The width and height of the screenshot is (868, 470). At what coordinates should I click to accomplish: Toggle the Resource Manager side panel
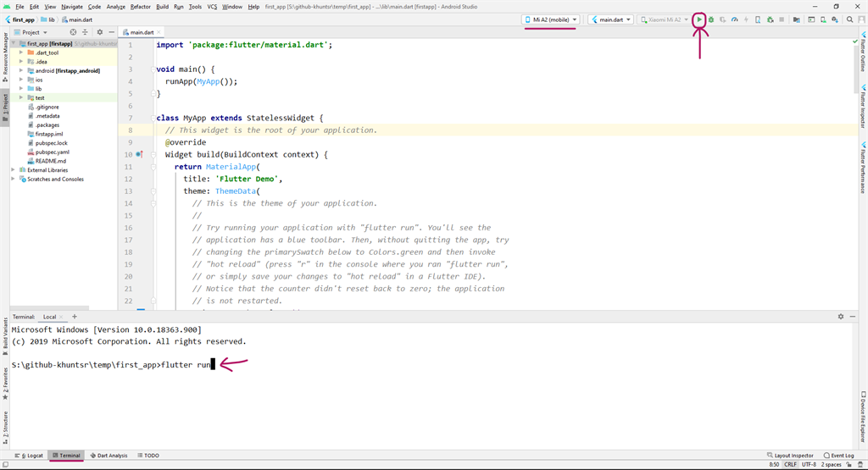[5, 58]
